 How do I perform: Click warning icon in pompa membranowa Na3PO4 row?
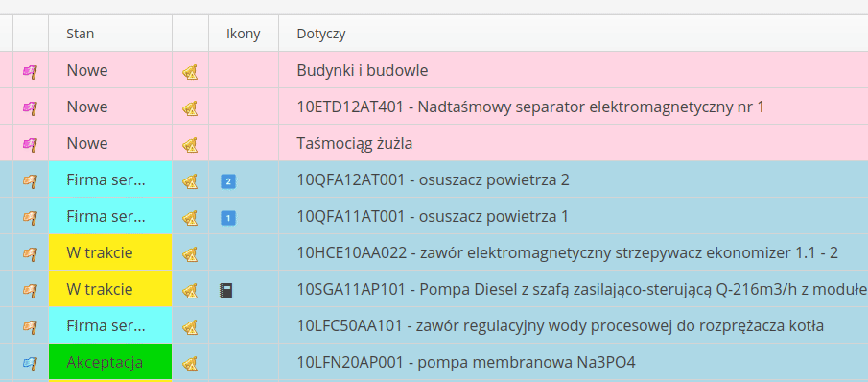click(190, 364)
